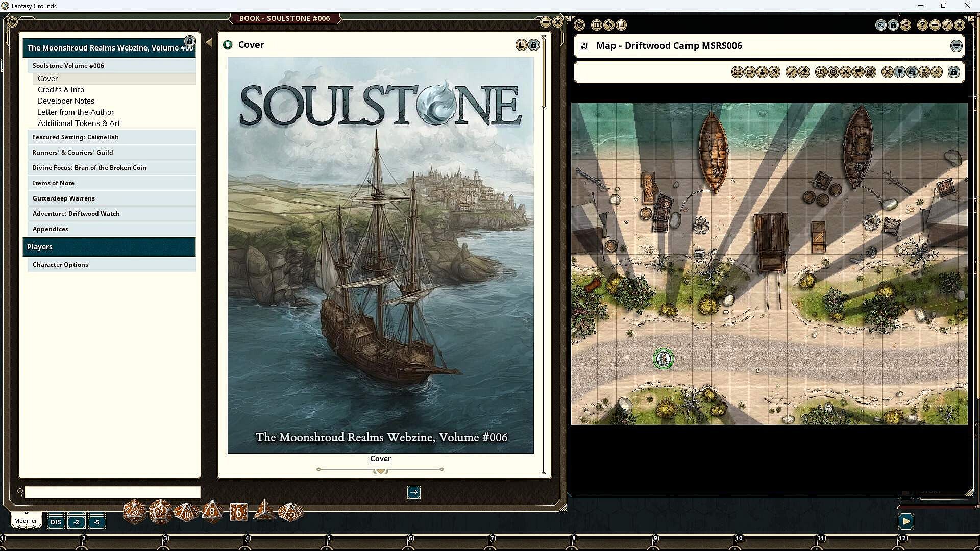
Task: Click the selection pointer icon in map toolbar
Action: coord(821,72)
